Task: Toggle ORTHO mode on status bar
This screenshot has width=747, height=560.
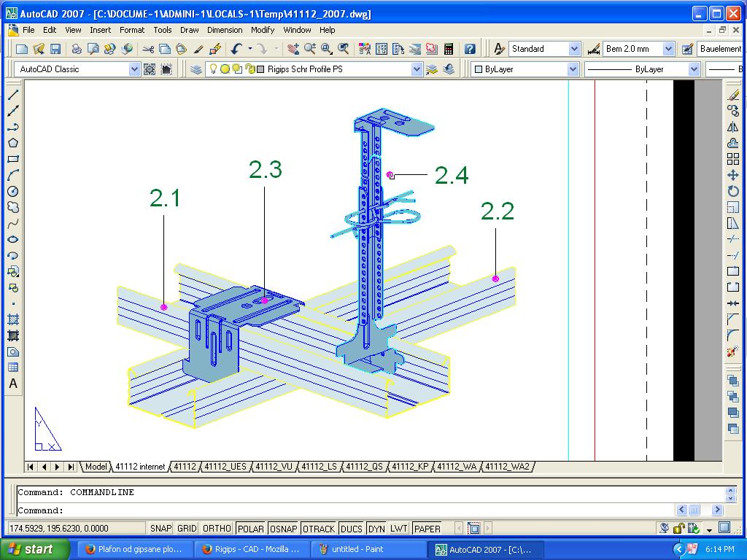Action: coord(217,529)
